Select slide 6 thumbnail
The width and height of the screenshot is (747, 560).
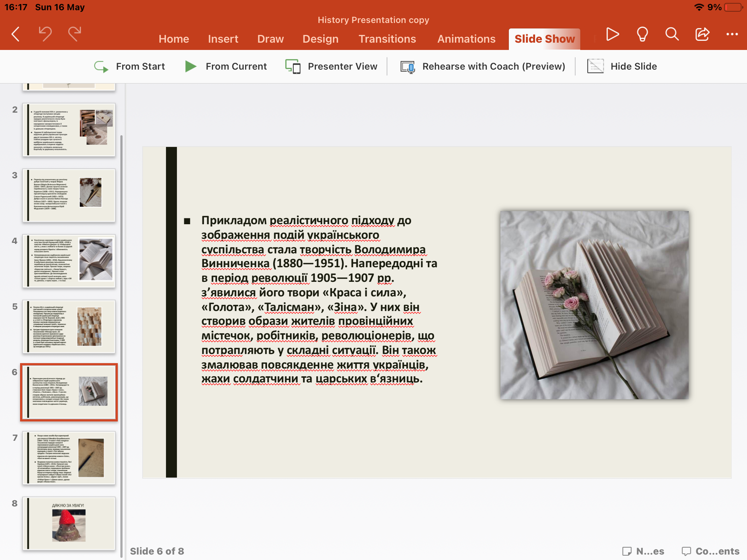point(69,392)
